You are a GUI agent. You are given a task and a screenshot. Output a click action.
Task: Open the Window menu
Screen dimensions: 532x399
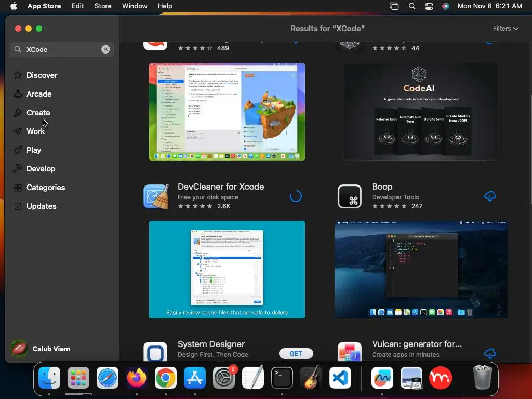(x=135, y=6)
